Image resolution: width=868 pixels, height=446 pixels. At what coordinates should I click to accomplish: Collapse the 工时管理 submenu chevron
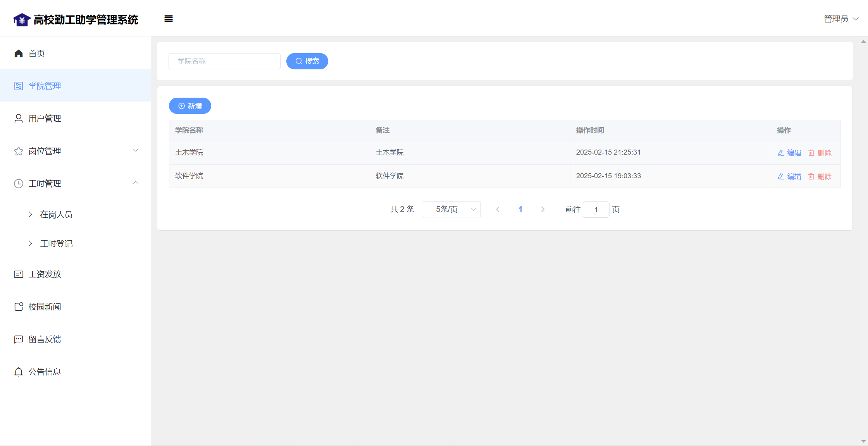pyautogui.click(x=136, y=183)
